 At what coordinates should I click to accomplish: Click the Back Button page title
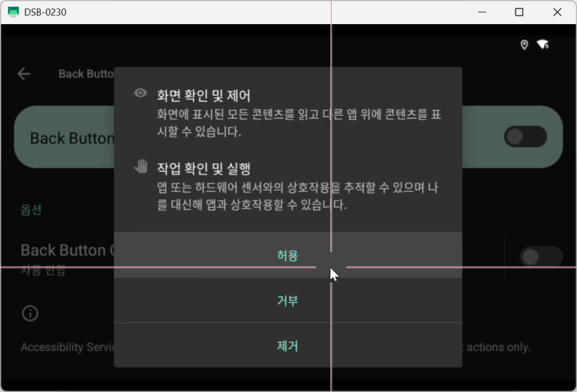[x=86, y=74]
